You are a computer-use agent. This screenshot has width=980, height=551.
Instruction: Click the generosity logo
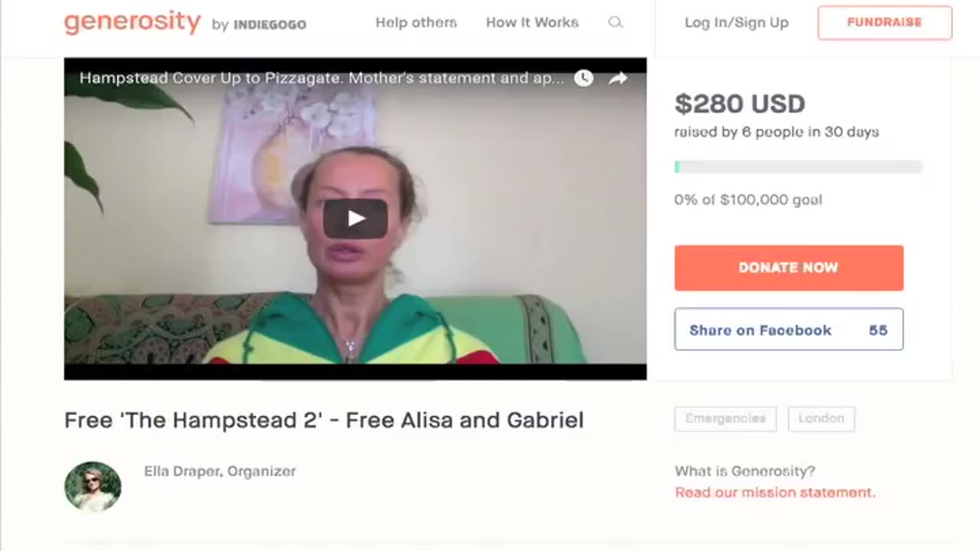(132, 23)
